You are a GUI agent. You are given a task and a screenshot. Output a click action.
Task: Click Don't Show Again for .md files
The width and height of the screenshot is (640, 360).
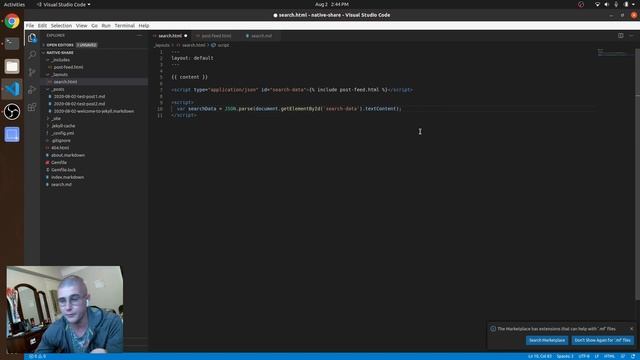tap(602, 340)
